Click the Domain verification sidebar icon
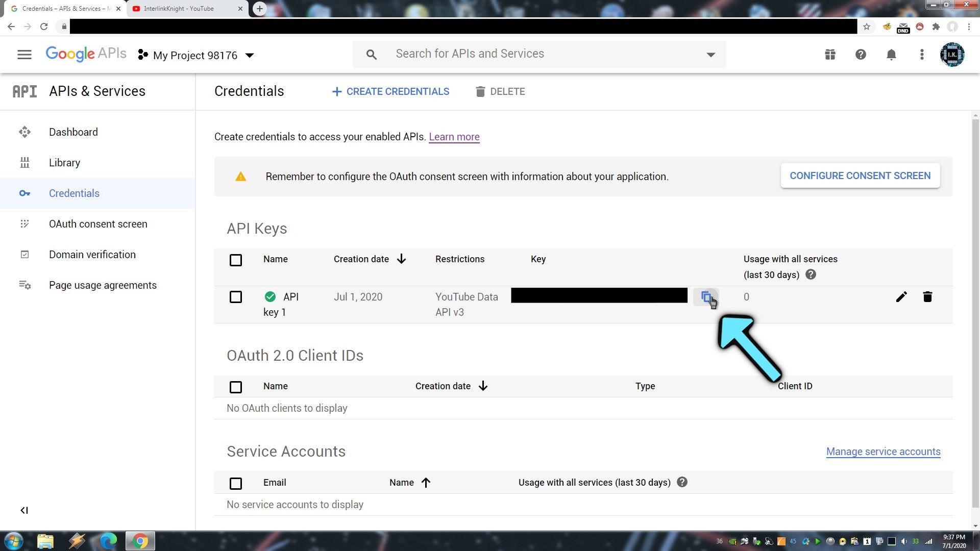The width and height of the screenshot is (980, 551). (24, 254)
